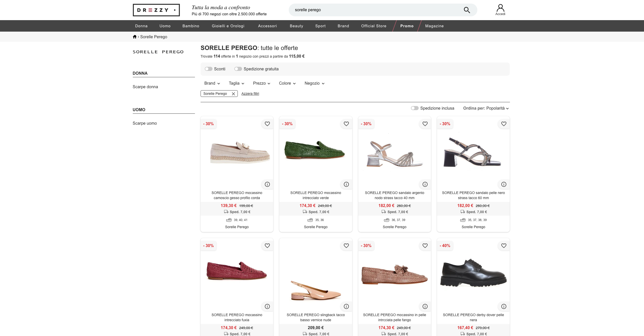This screenshot has height=336, width=644.
Task: Toggle Spedizione inclusa switch
Action: click(x=415, y=108)
